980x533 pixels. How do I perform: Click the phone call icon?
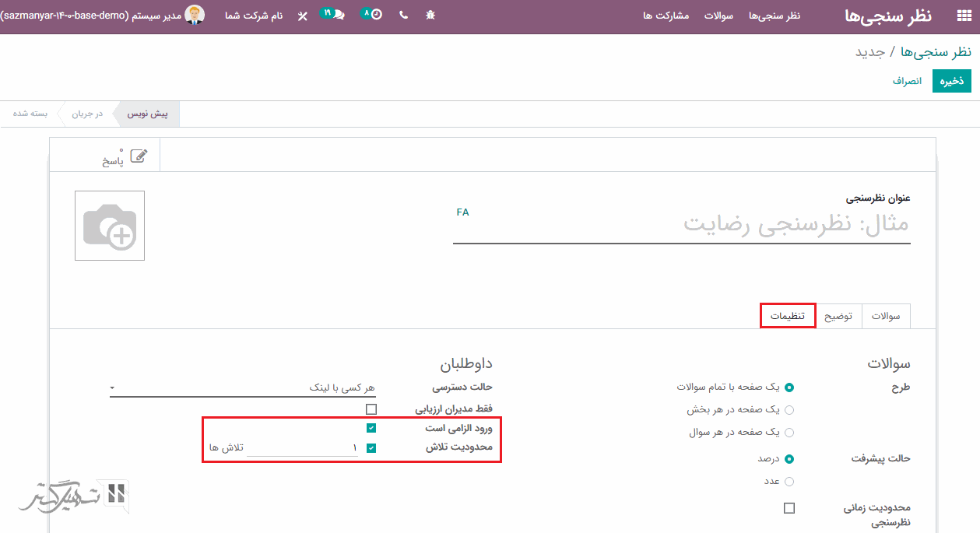pos(403,16)
